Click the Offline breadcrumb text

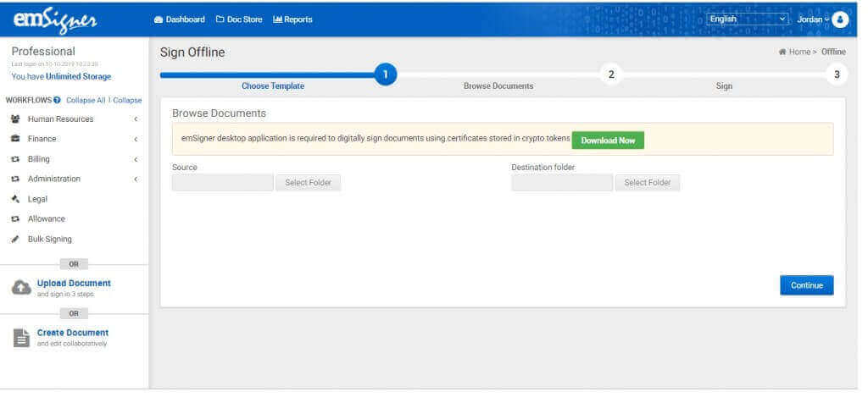[x=833, y=52]
